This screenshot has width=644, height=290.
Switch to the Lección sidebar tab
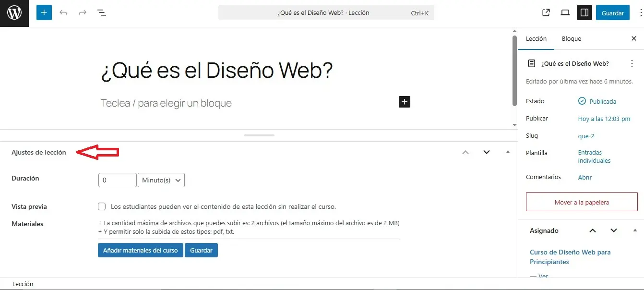[x=536, y=39]
